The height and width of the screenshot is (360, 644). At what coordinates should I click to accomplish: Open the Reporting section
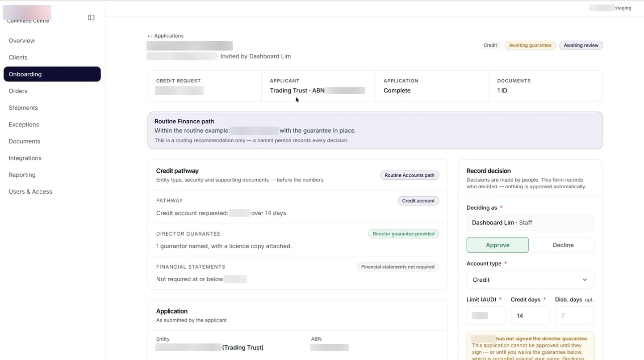coord(52,175)
